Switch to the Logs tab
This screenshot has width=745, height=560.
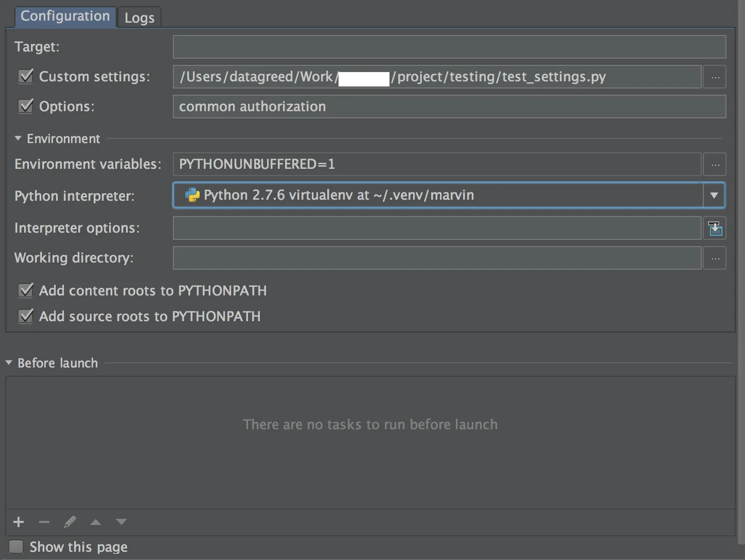click(x=139, y=18)
